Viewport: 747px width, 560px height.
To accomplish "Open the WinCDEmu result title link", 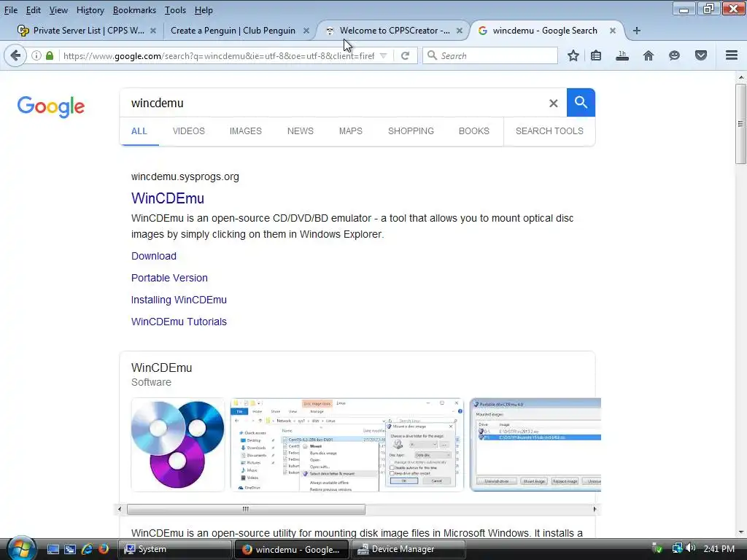I will (168, 198).
